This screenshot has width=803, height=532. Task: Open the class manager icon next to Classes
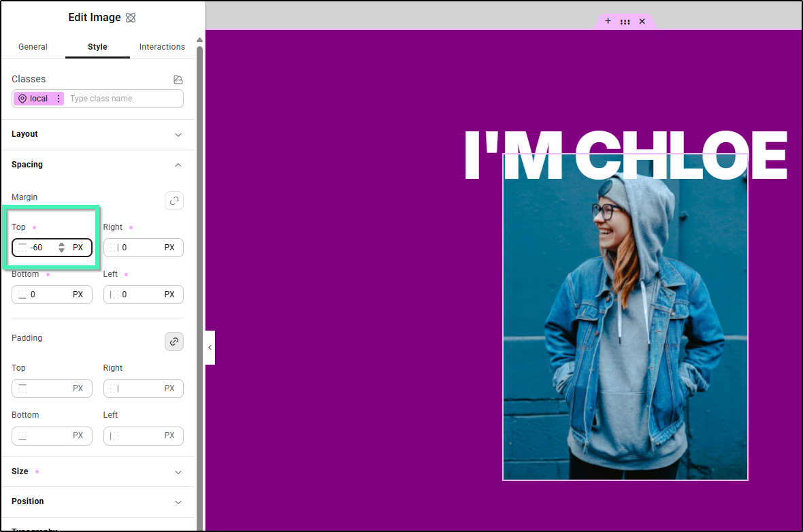[178, 80]
